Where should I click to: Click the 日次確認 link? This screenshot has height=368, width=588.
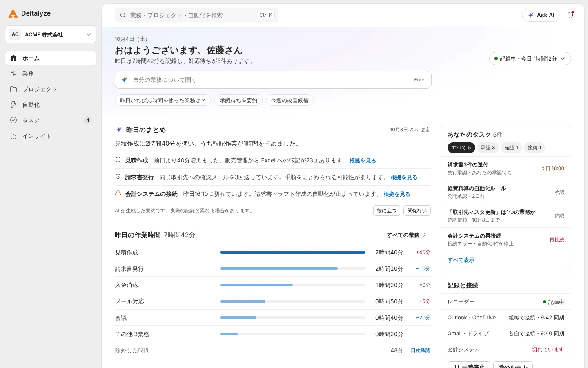(x=421, y=350)
